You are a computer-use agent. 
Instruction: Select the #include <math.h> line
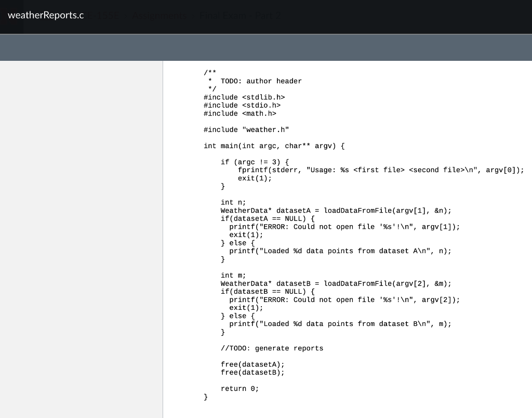[240, 113]
